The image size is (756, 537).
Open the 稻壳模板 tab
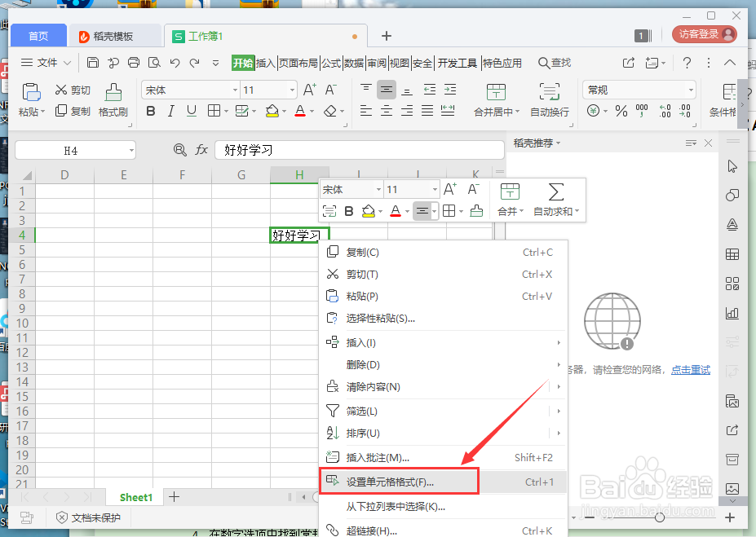pyautogui.click(x=113, y=36)
